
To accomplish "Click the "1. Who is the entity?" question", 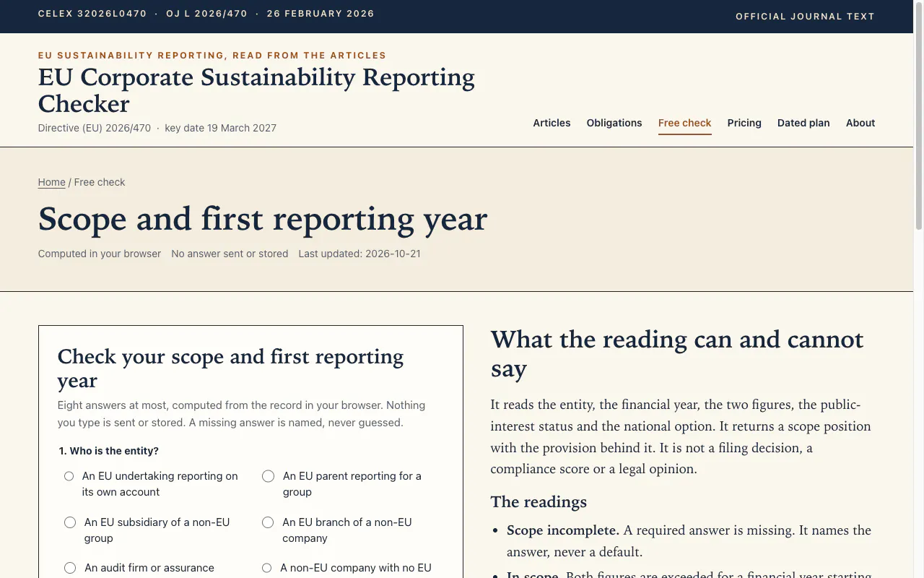I will [x=109, y=451].
